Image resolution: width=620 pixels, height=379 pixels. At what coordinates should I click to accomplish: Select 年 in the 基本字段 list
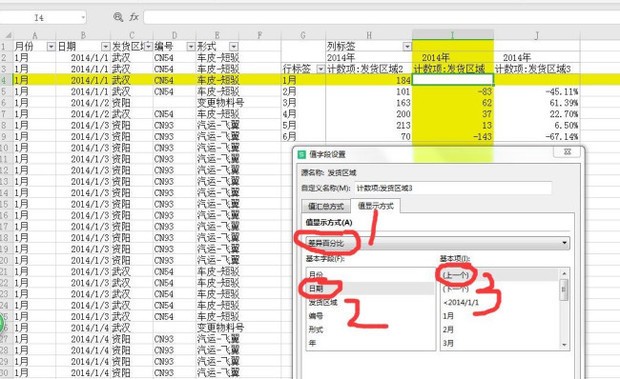pyautogui.click(x=370, y=343)
